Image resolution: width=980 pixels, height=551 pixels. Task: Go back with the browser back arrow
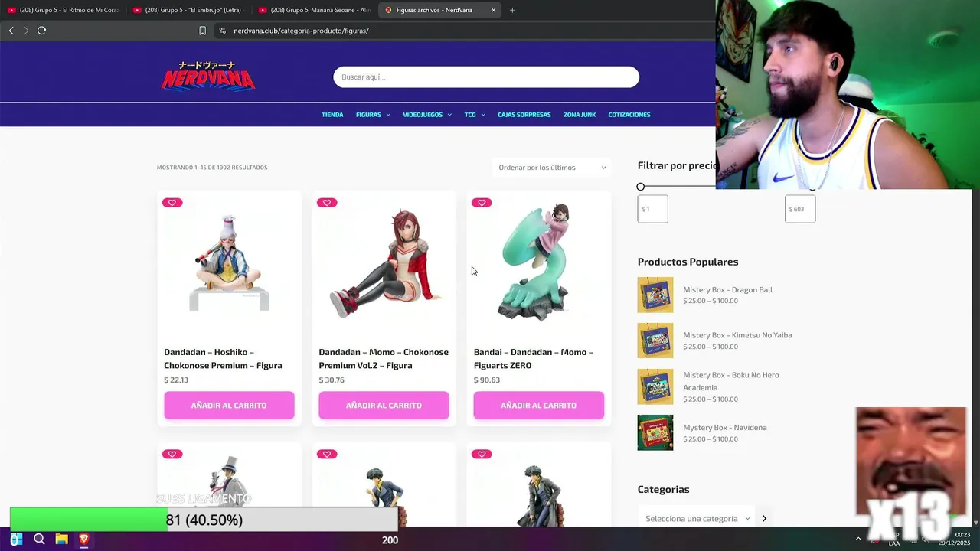click(11, 31)
